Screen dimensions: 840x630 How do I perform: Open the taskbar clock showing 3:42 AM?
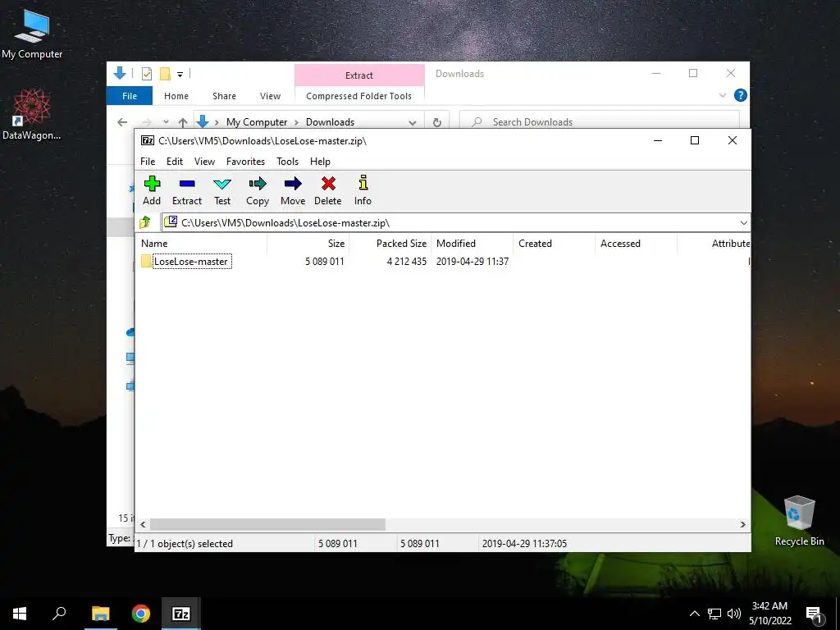(769, 614)
